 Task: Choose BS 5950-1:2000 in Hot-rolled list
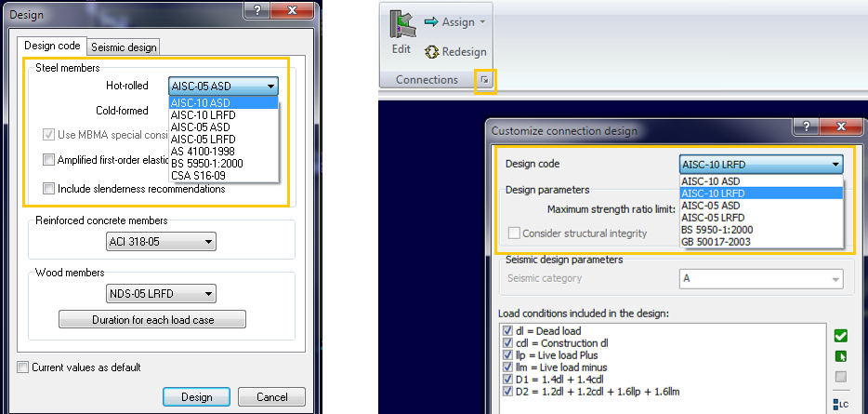pyautogui.click(x=224, y=164)
